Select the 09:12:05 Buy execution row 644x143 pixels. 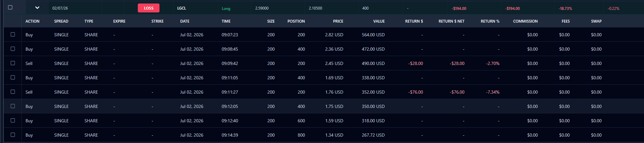(323, 106)
